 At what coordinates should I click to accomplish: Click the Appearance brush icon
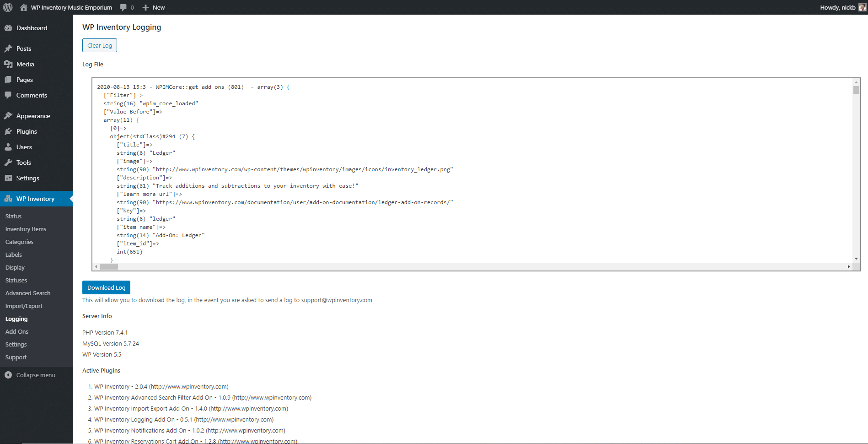click(x=8, y=116)
